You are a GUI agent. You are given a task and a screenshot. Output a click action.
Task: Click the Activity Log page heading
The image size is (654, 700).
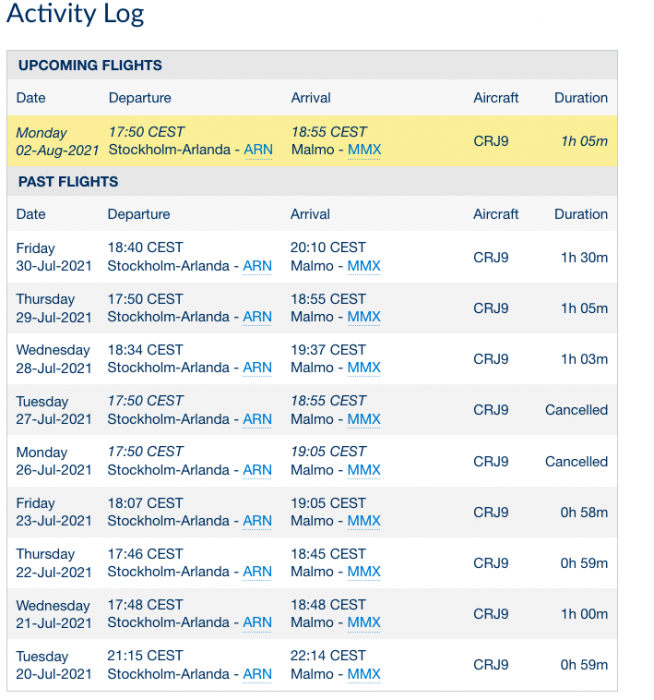tap(75, 14)
